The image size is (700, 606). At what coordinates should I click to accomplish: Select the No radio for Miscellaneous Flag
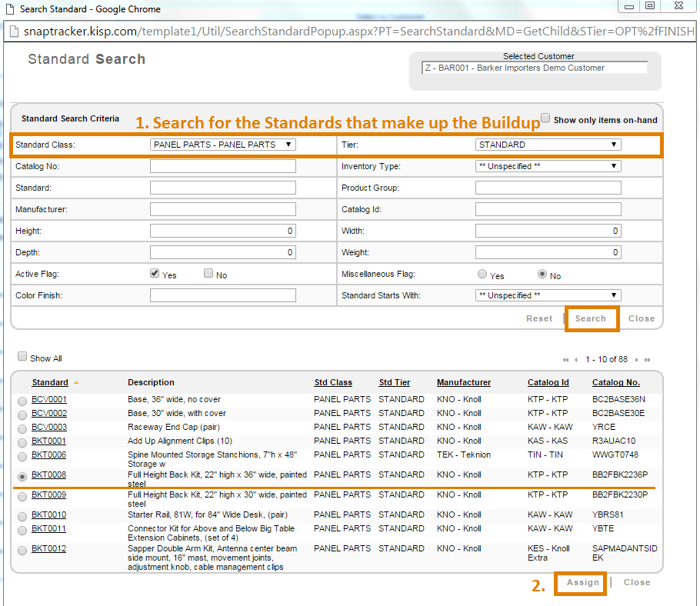coord(542,275)
